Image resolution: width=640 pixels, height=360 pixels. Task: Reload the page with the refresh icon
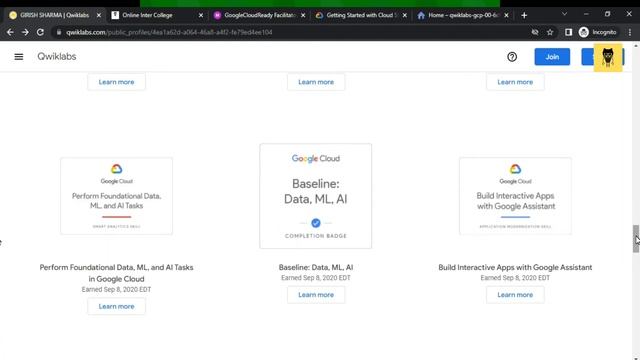tap(40, 32)
